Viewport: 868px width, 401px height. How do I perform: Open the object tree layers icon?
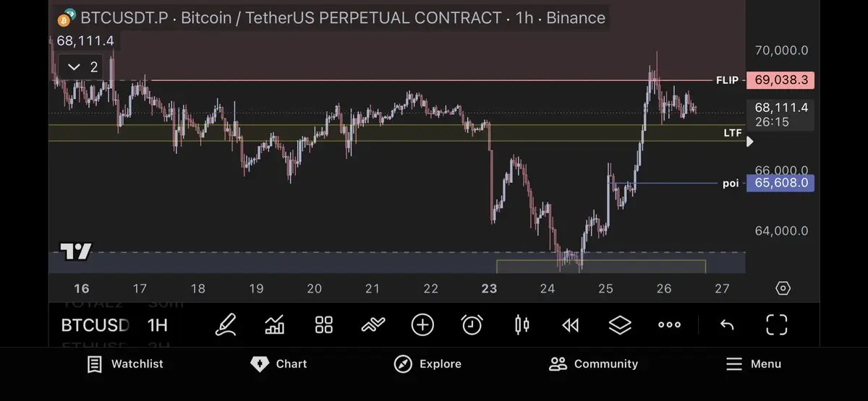[x=620, y=325]
